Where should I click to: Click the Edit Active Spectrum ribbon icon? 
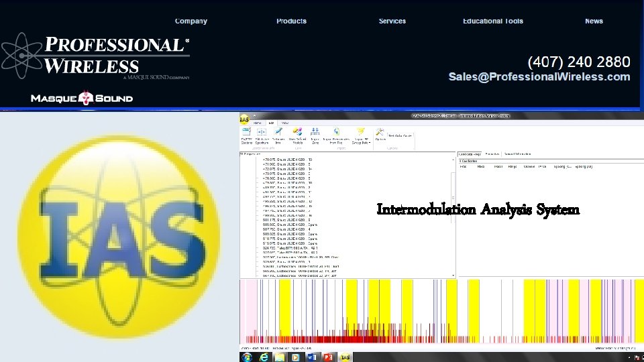point(262,136)
